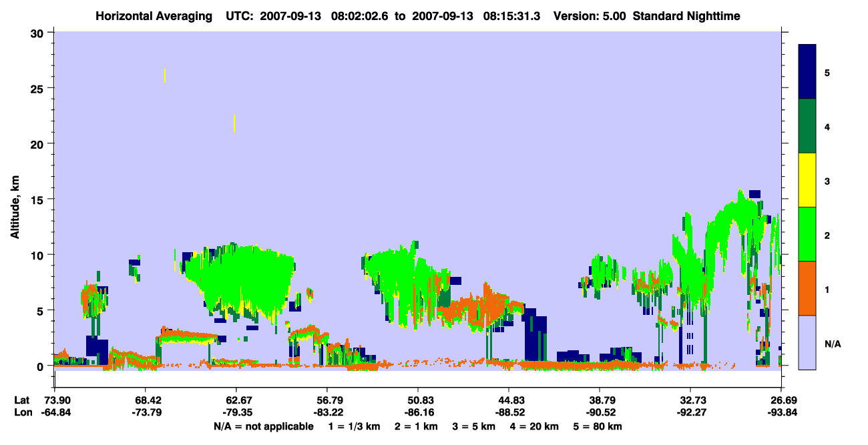Click the colorbar label '4'
868x445 pixels.
(827, 126)
